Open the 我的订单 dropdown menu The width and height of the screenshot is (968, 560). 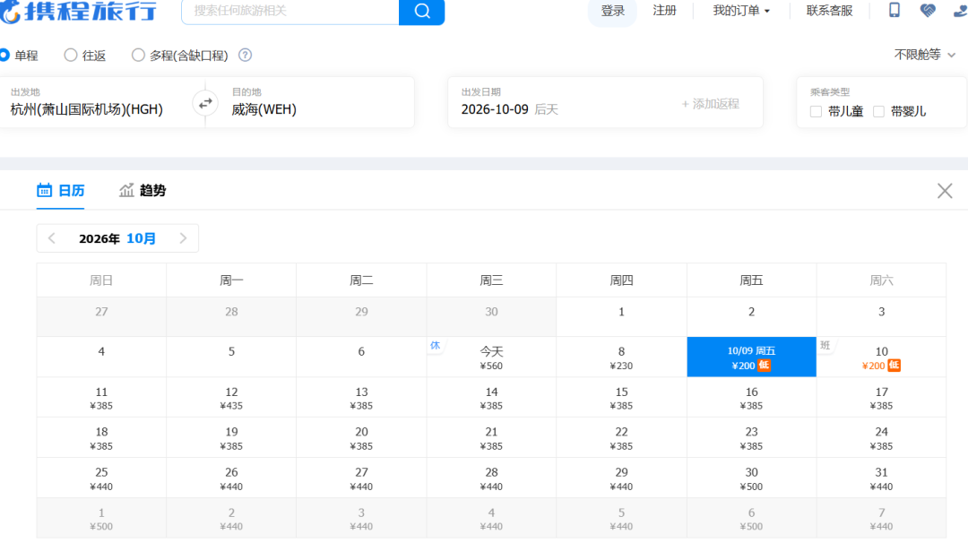click(x=741, y=11)
